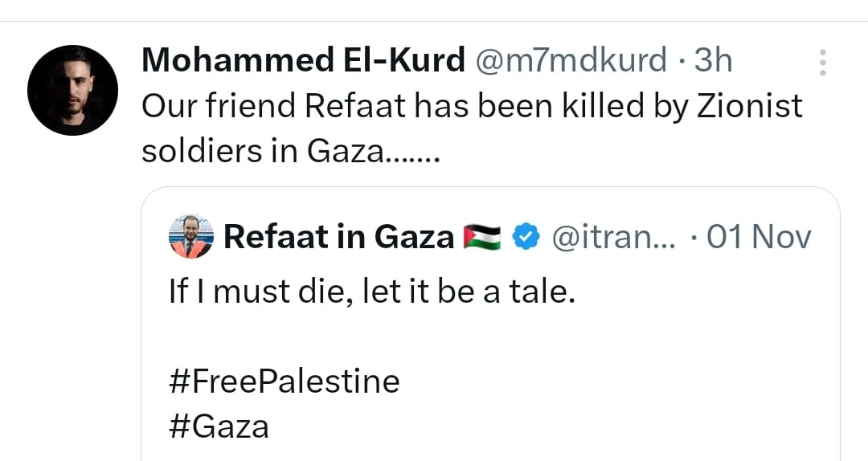Open the 01 Nov date of quoted tweet
Viewport: 868px width, 461px height.
coord(759,237)
